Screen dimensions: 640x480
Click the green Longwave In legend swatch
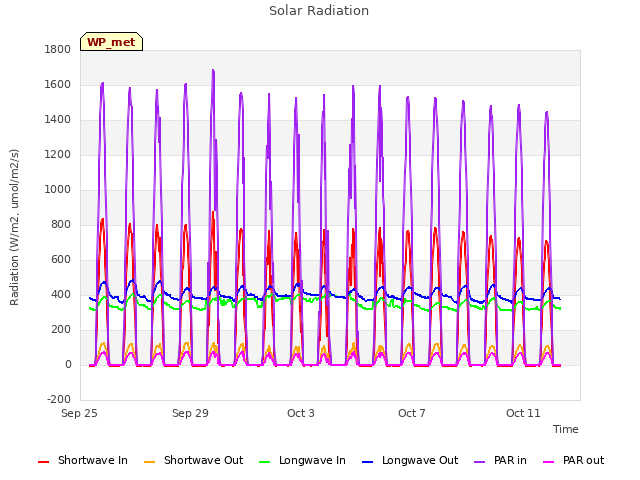click(x=265, y=462)
